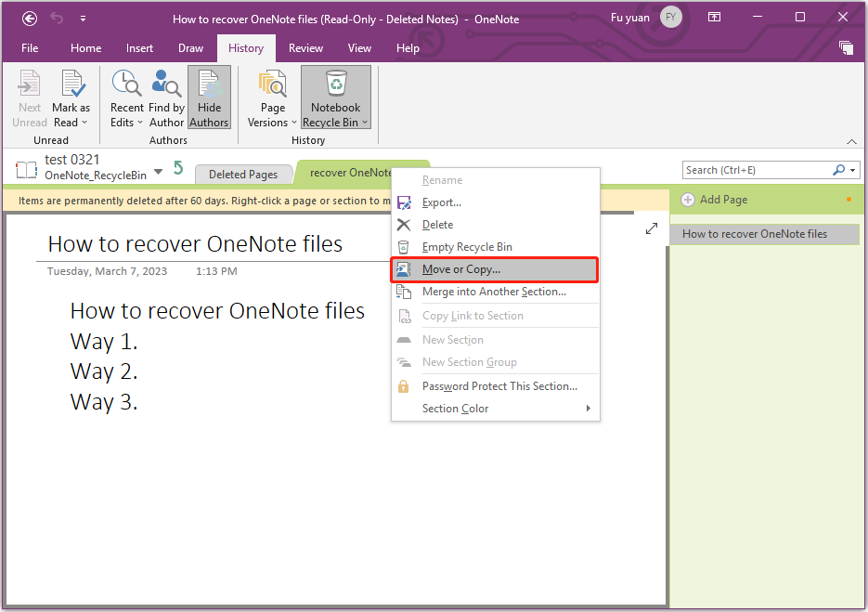Click the Way 2. line in the note
Screen dimensions: 868x612
(x=104, y=371)
